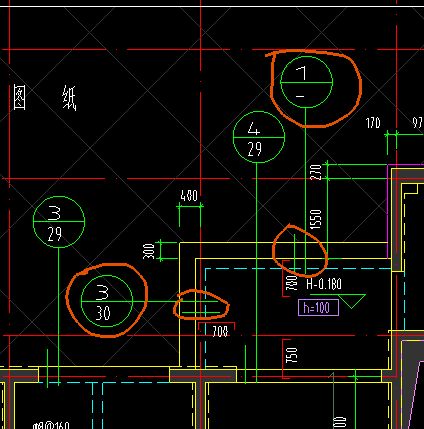Select the 700 horizontal red-bracket dimension
Image resolution: width=424 pixels, height=429 pixels.
tap(220, 331)
